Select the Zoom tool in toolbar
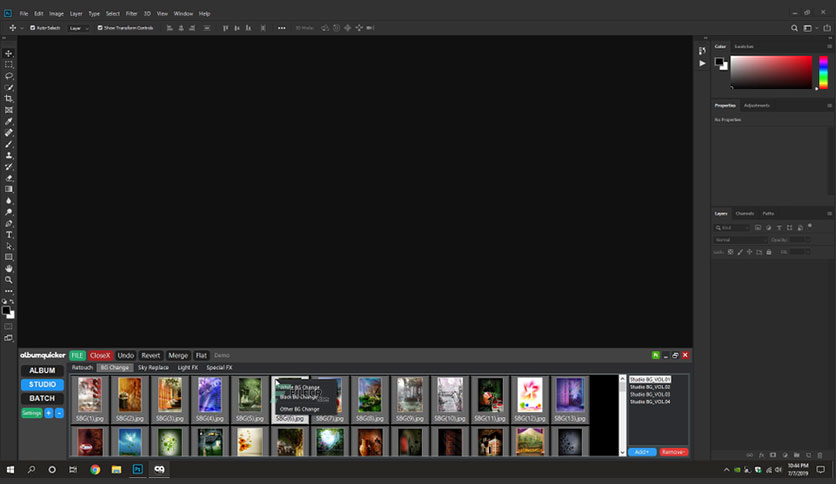The height and width of the screenshot is (484, 836). click(x=9, y=280)
